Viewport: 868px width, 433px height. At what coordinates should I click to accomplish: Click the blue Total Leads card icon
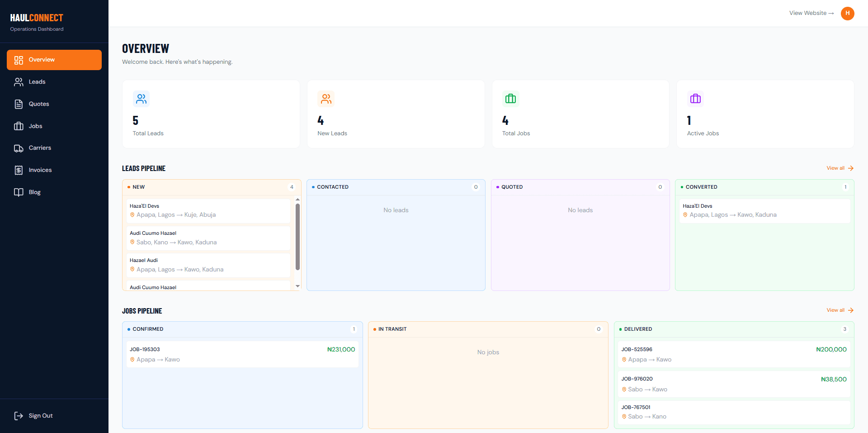[x=142, y=99]
